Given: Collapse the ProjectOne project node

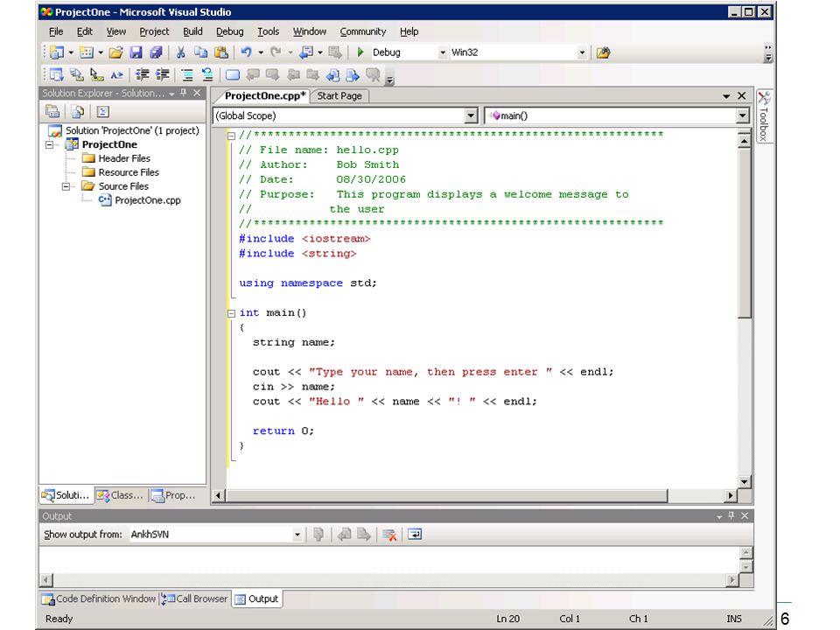Looking at the screenshot, I should [49, 144].
